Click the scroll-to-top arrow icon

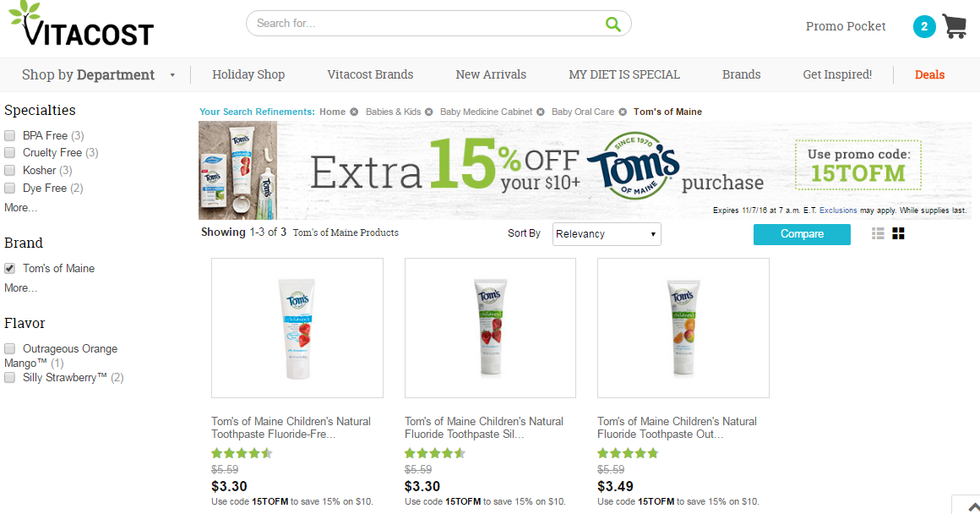pyautogui.click(x=966, y=505)
